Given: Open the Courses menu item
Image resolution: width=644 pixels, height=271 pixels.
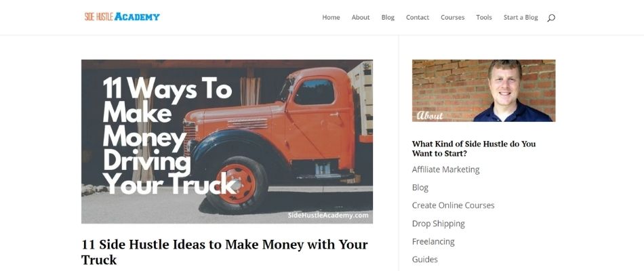Looking at the screenshot, I should click(x=453, y=17).
